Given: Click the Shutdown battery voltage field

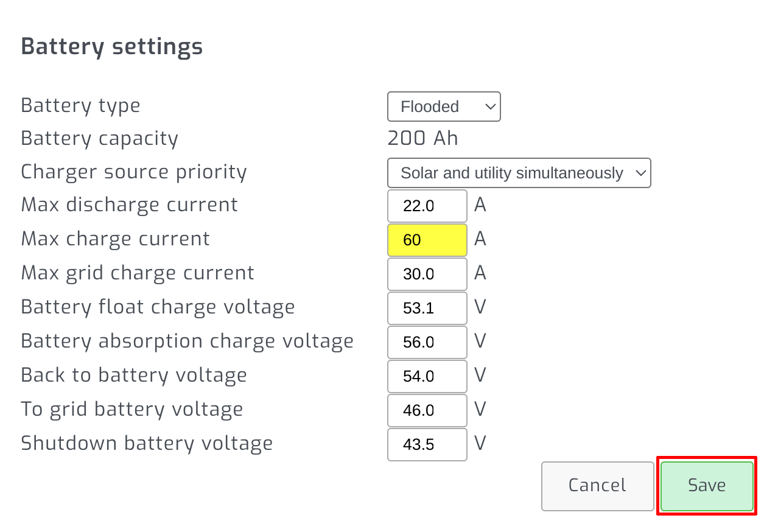Looking at the screenshot, I should 427,444.
